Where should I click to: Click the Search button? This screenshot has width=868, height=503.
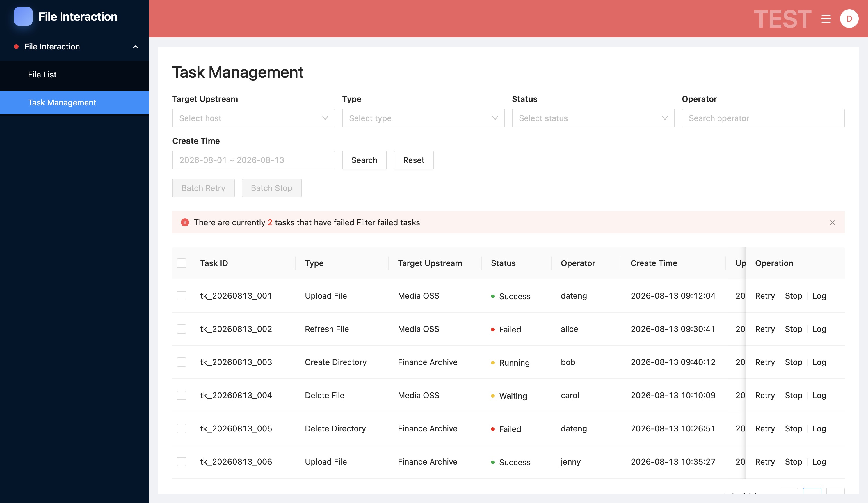[x=364, y=160]
